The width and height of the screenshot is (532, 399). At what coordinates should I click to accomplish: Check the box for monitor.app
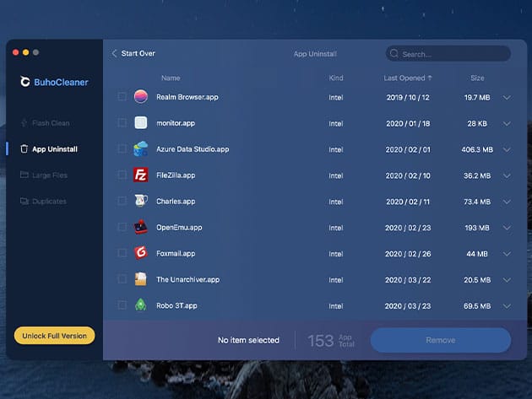[x=122, y=123]
